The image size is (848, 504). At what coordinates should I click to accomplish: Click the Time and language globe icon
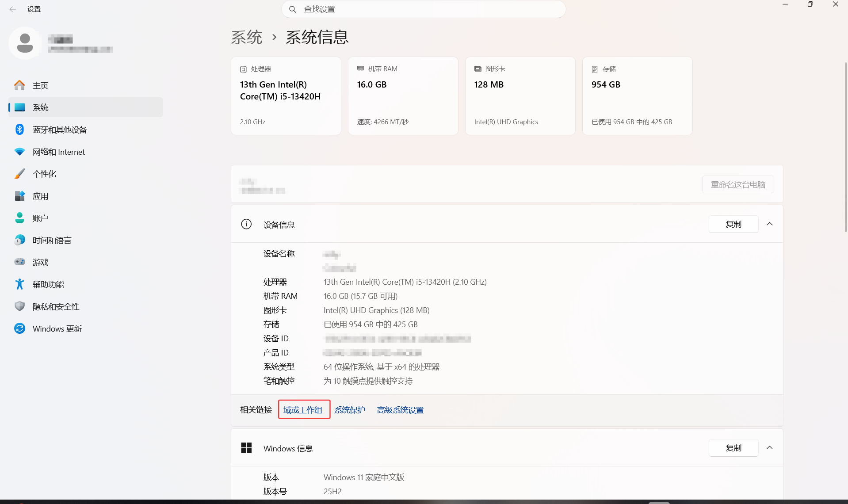(x=19, y=240)
